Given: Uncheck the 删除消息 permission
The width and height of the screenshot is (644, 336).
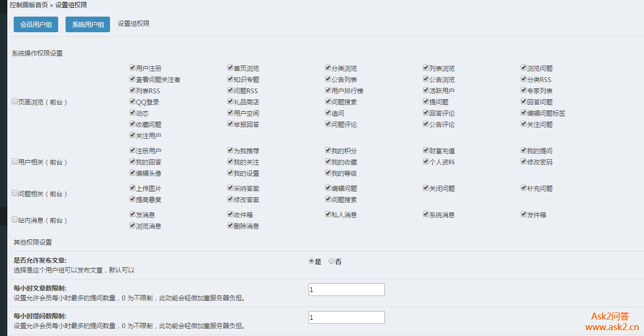Looking at the screenshot, I should 230,226.
